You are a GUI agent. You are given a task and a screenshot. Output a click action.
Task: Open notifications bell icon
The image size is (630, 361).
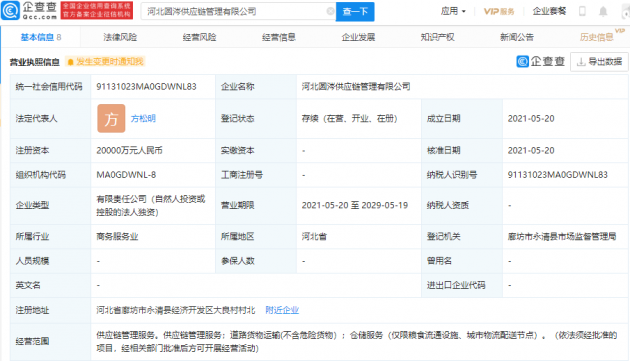(603, 11)
